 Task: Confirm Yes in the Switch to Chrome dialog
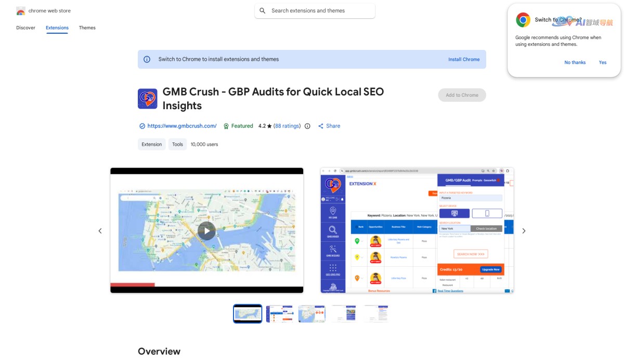[x=602, y=62]
